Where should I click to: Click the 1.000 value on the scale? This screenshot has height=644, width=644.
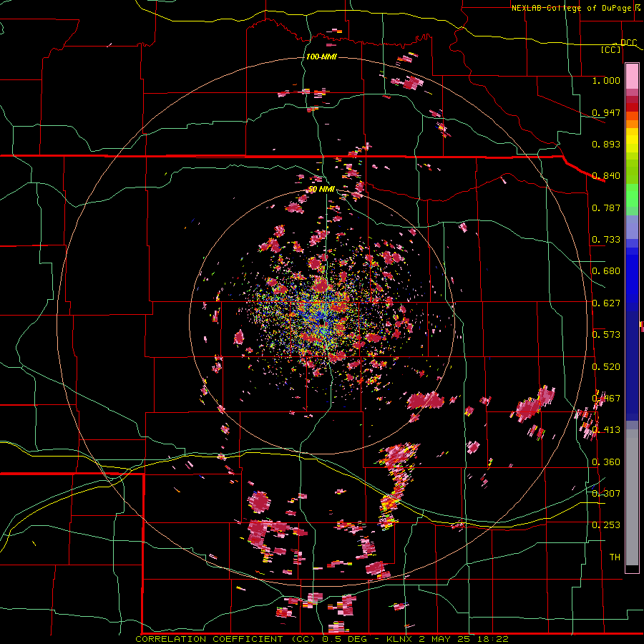pos(606,80)
